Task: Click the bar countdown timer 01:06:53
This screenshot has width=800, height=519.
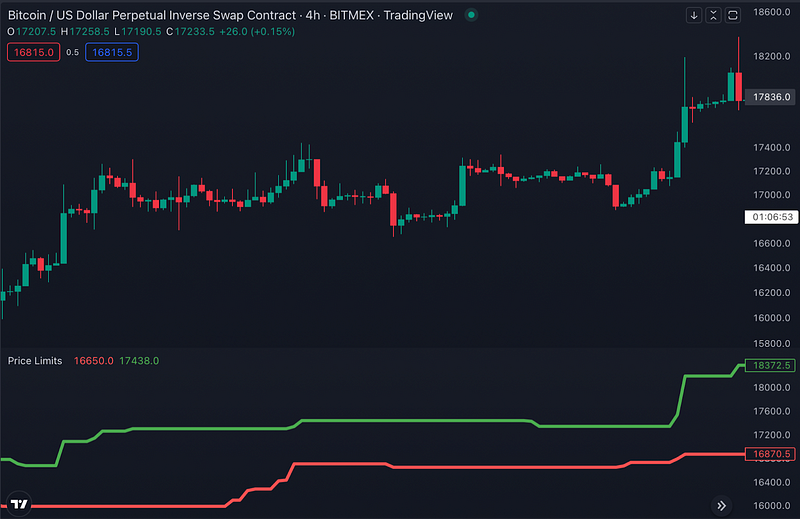Action: pyautogui.click(x=771, y=217)
